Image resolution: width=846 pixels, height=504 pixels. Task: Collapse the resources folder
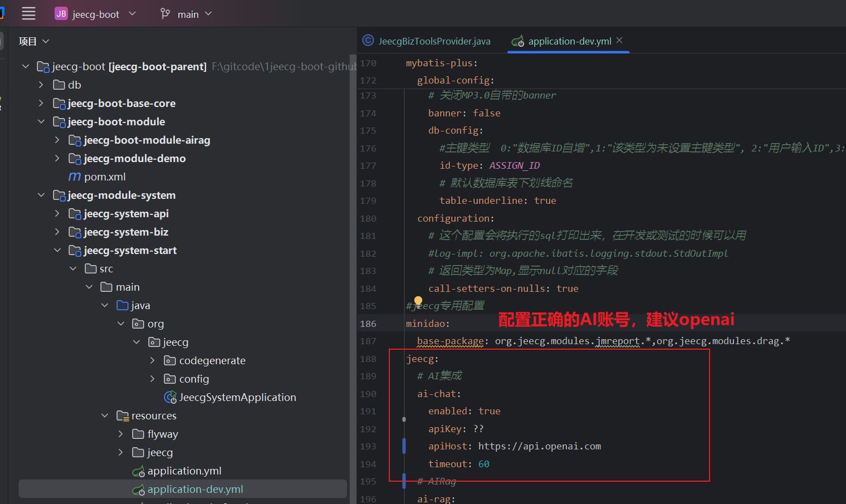(x=105, y=415)
